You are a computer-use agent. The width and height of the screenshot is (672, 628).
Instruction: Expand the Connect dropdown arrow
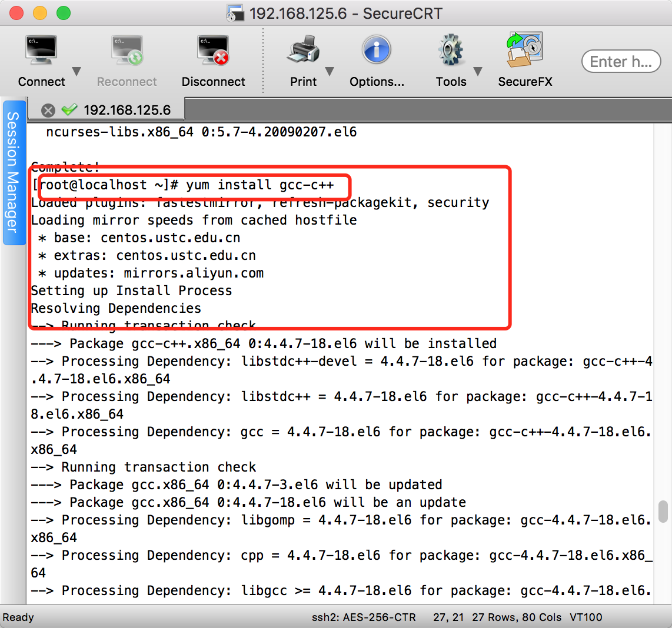[x=76, y=72]
